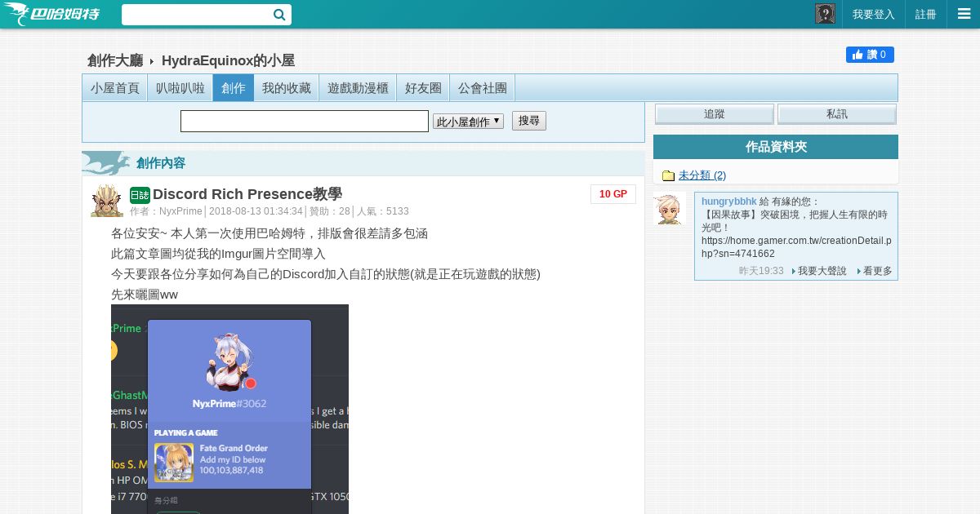Viewport: 980px width, 514px height.
Task: Switch to the 小屋首頁 tab
Action: 115,88
